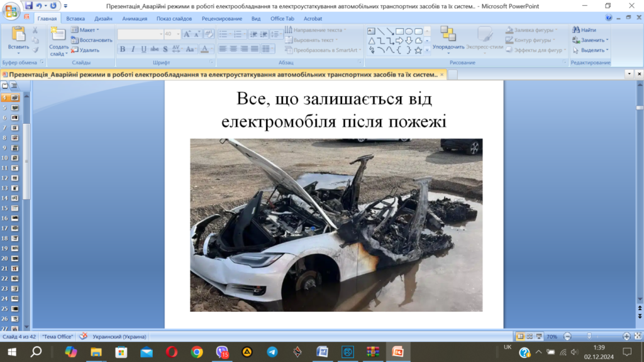The height and width of the screenshot is (362, 644).
Task: Click the Создать слайд new slide icon
Action: (x=58, y=35)
